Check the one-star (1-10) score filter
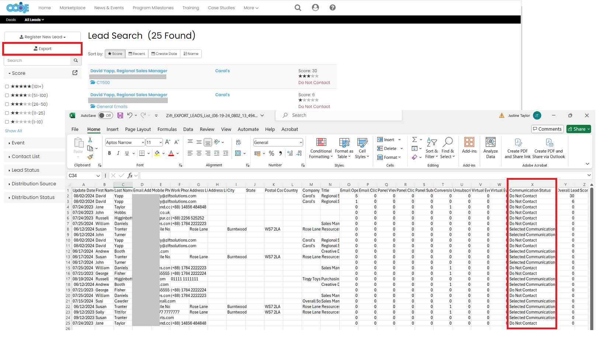607x364 pixels. click(7, 122)
